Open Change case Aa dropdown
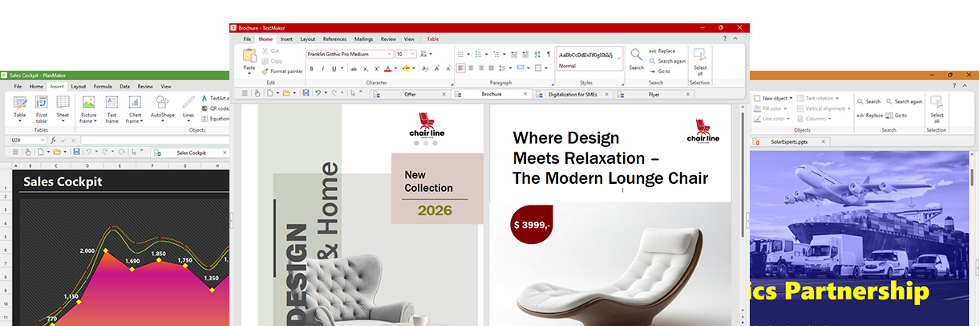Viewport: 980px width, 326px height. coord(425,54)
